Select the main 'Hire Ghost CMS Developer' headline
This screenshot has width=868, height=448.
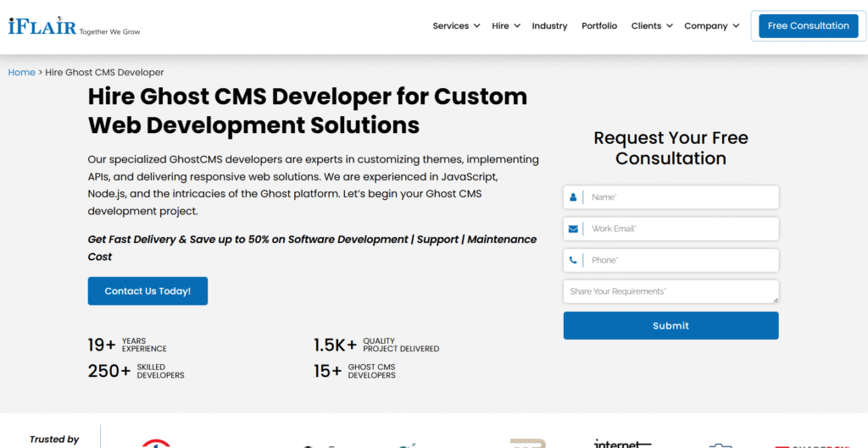click(307, 111)
